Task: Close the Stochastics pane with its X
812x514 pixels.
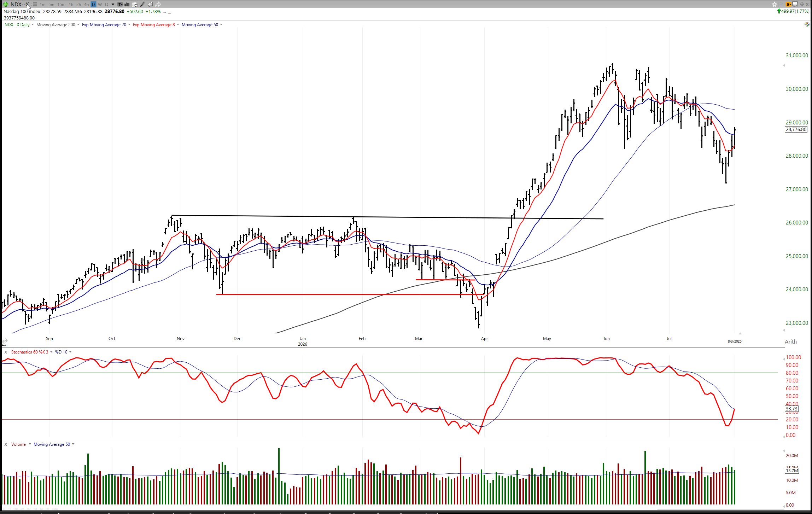Action: click(x=6, y=352)
